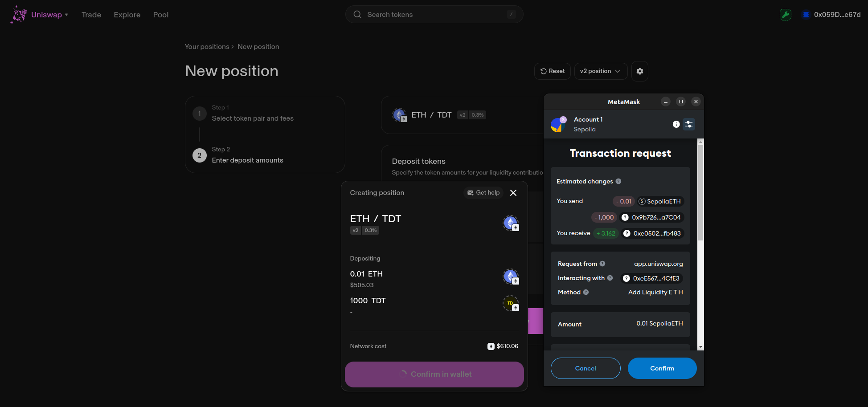
Task: Click the 0xe0502...fb483 token address
Action: [652, 233]
